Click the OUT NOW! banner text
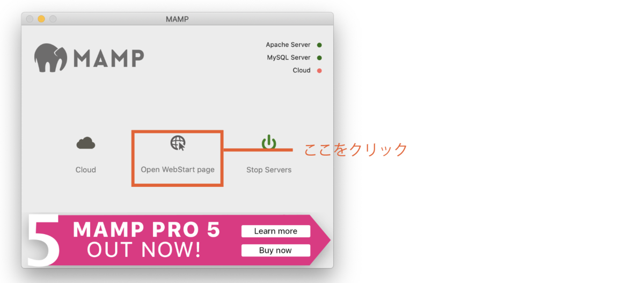 click(144, 250)
